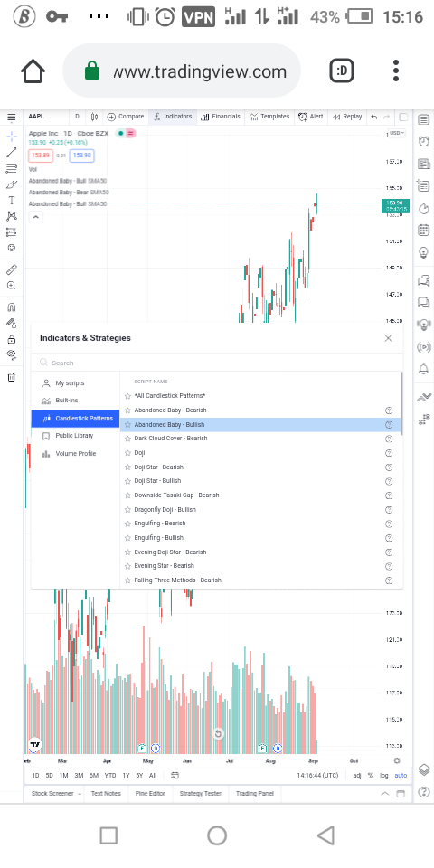This screenshot has height=868, width=434.
Task: Toggle log scale
Action: (x=384, y=776)
